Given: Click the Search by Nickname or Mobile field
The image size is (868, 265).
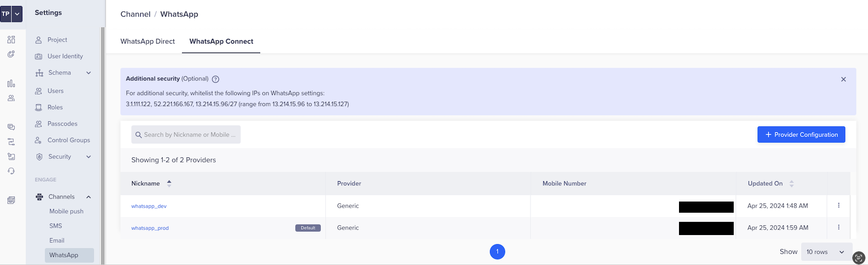Looking at the screenshot, I should coord(186,135).
